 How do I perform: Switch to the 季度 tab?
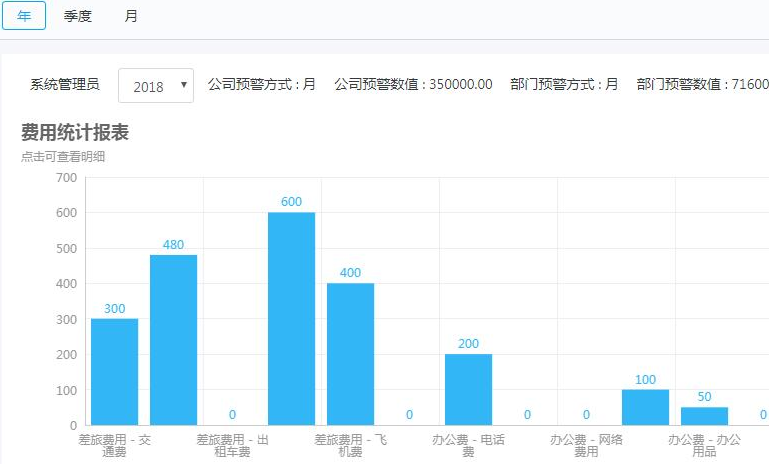77,16
